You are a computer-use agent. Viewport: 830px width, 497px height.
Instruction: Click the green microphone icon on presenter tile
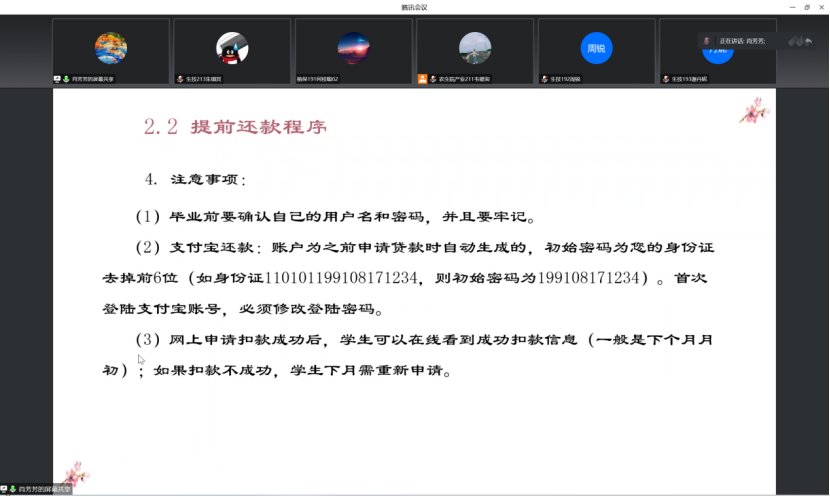click(x=66, y=78)
